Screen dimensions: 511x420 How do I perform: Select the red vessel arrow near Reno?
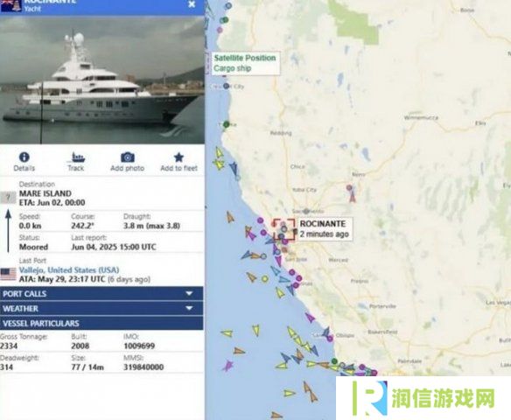pyautogui.click(x=353, y=197)
